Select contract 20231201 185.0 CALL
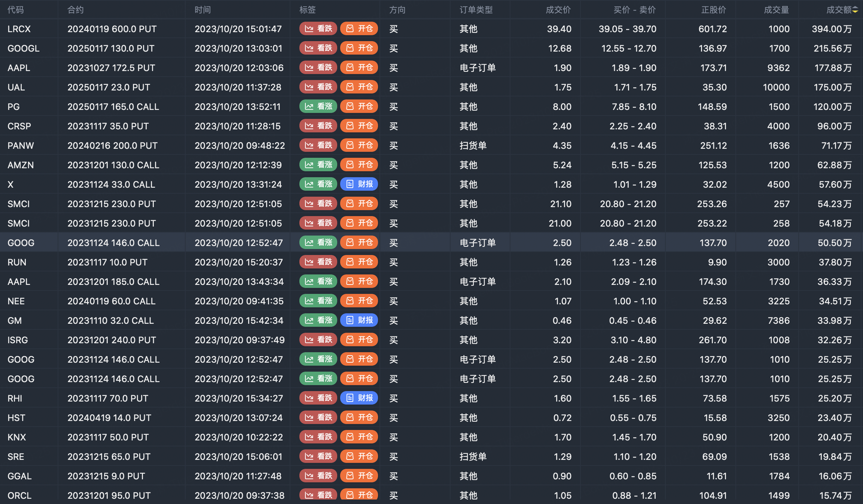Viewport: 863px width, 504px height. click(113, 282)
